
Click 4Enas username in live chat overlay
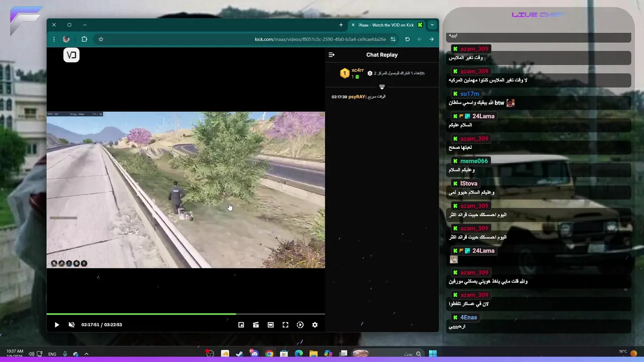pyautogui.click(x=468, y=318)
